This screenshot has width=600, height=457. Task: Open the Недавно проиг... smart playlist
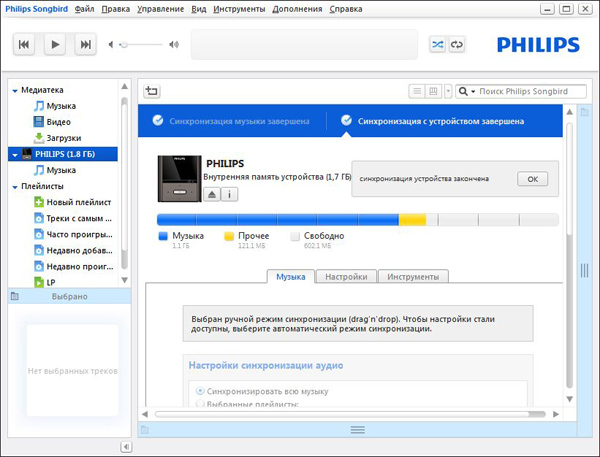point(80,266)
